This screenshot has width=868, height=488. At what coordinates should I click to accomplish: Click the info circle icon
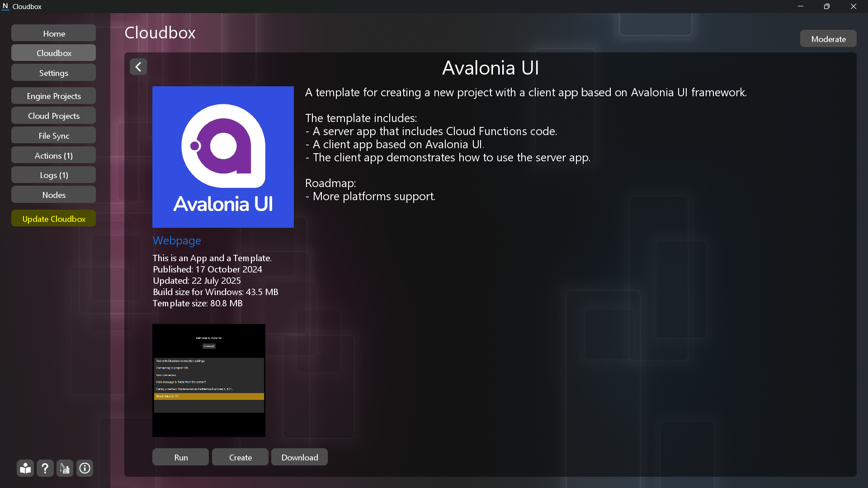[x=85, y=468]
